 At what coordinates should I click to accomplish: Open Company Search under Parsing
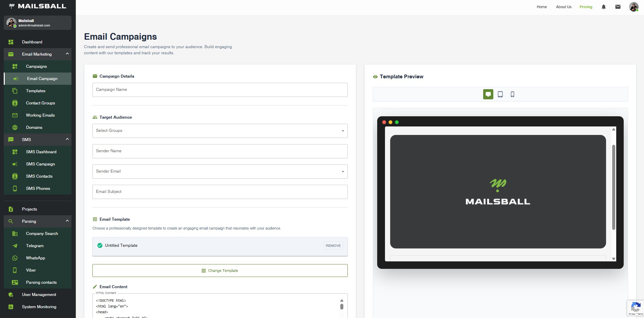(x=42, y=234)
